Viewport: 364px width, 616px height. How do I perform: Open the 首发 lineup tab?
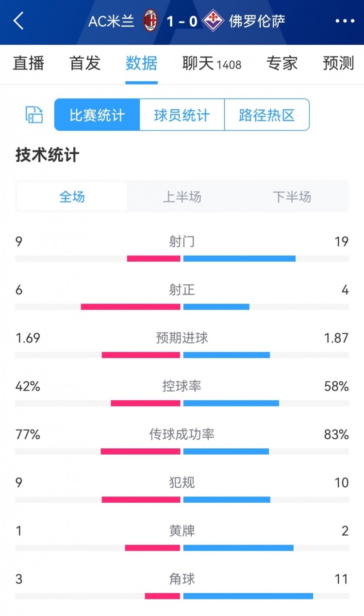(x=84, y=64)
